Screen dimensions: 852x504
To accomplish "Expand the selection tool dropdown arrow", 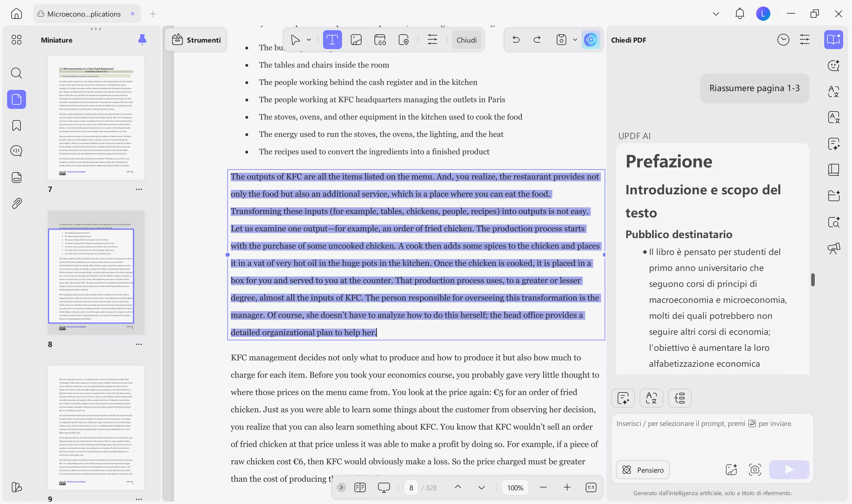I will click(309, 40).
